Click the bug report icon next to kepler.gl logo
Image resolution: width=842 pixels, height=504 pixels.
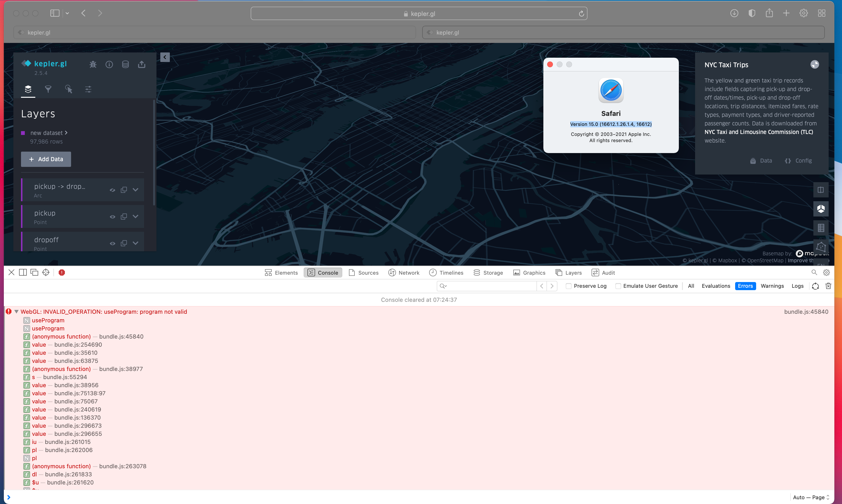point(93,64)
